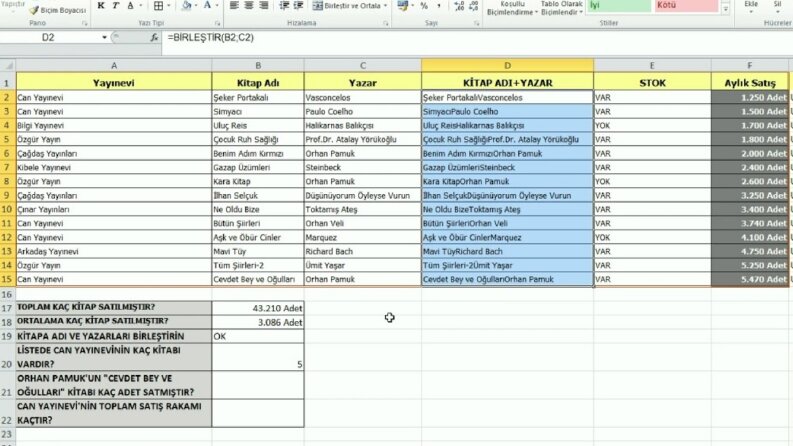
Task: Center align text
Action: coord(249,6)
